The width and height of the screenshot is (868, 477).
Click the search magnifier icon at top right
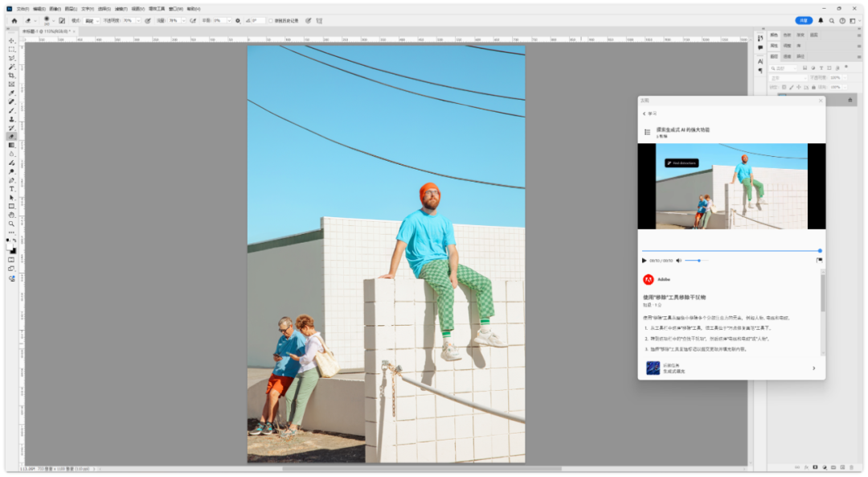pyautogui.click(x=833, y=21)
